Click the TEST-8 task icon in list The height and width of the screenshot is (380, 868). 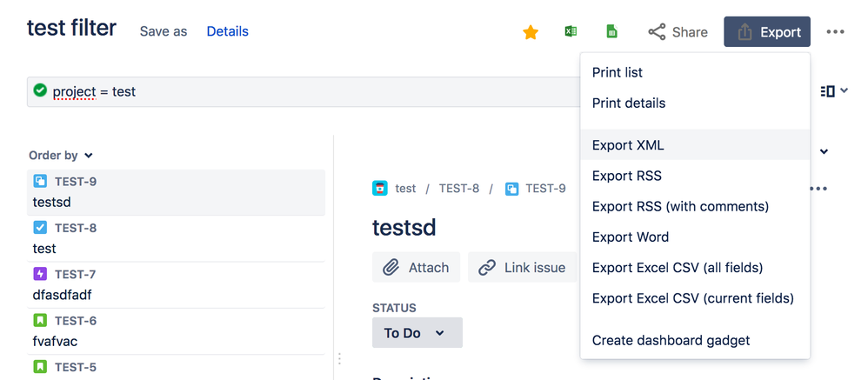point(40,227)
